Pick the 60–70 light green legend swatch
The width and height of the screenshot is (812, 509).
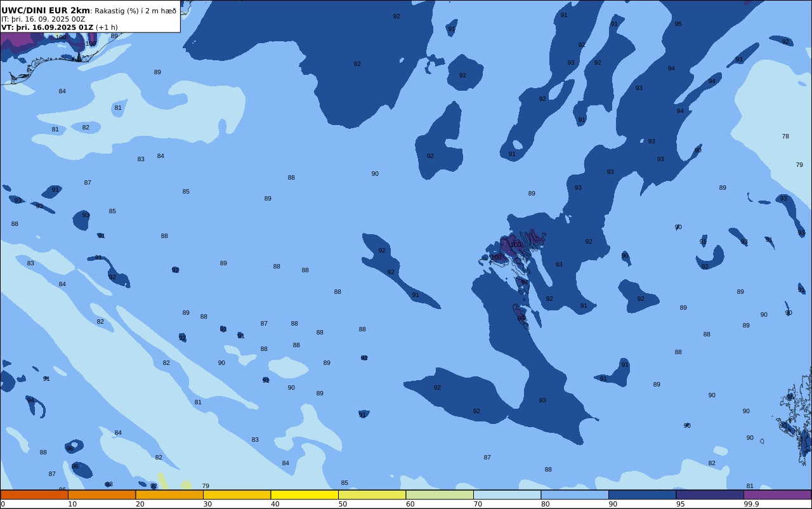[x=440, y=494]
